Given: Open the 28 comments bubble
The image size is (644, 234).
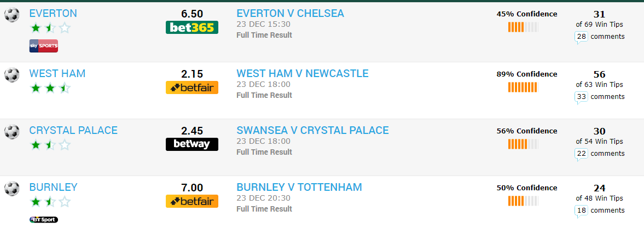Looking at the screenshot, I should [581, 37].
